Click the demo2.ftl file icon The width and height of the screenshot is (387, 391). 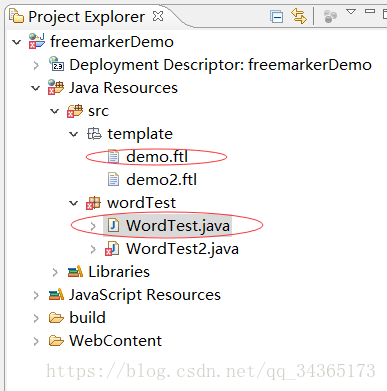click(113, 179)
